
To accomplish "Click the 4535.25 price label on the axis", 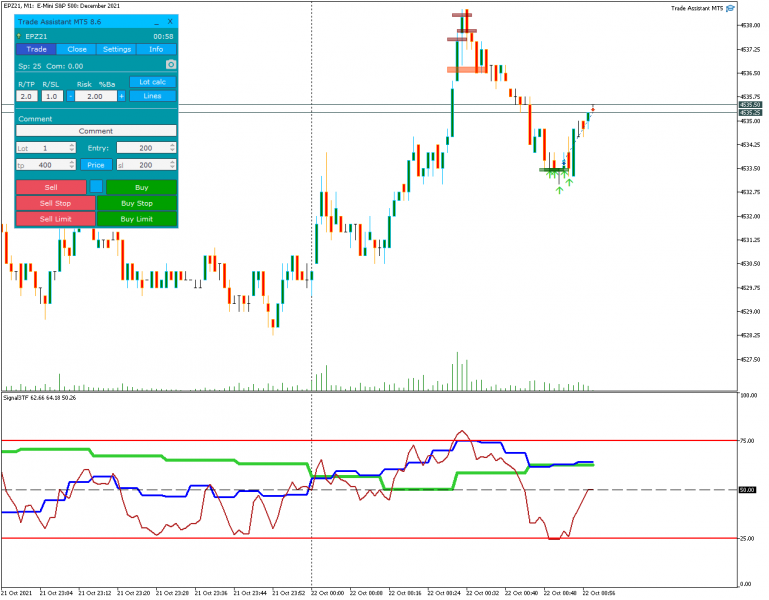I will pyautogui.click(x=750, y=112).
